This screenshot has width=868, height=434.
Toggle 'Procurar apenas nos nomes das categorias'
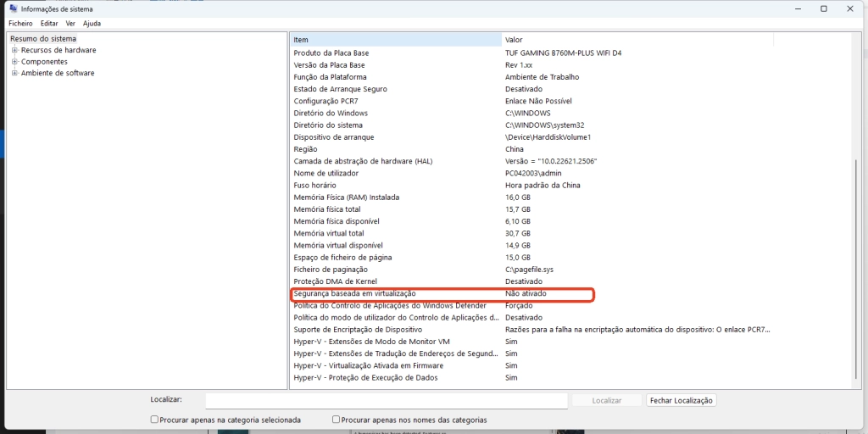click(x=337, y=420)
